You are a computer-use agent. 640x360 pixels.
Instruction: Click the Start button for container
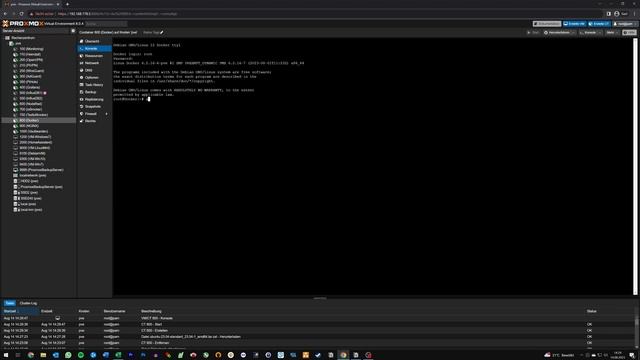pos(533,33)
